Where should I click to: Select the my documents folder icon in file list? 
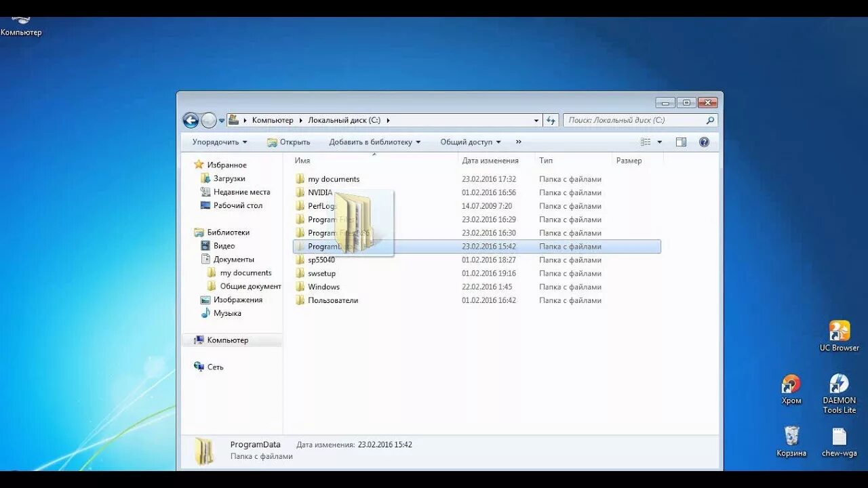300,179
